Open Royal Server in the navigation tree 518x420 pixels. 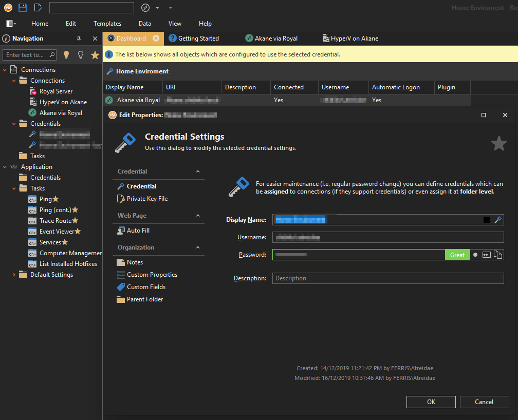point(56,91)
